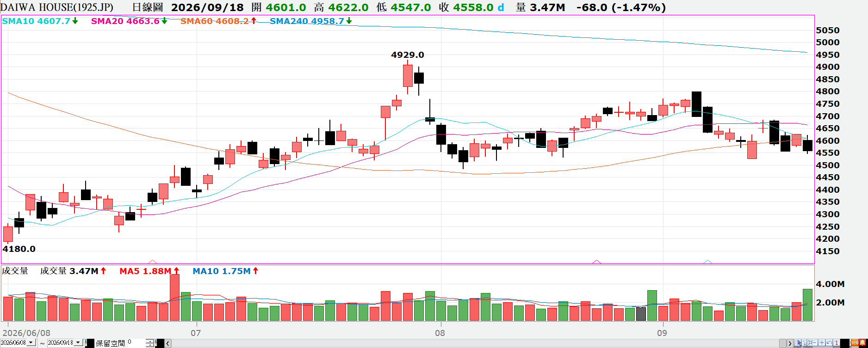Click into the end date field 2026/09/18
This screenshot has width=868, height=348.
[60, 343]
